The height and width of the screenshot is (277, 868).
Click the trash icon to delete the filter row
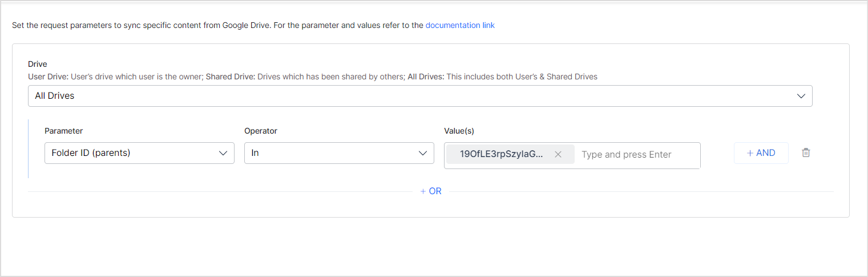(x=805, y=152)
